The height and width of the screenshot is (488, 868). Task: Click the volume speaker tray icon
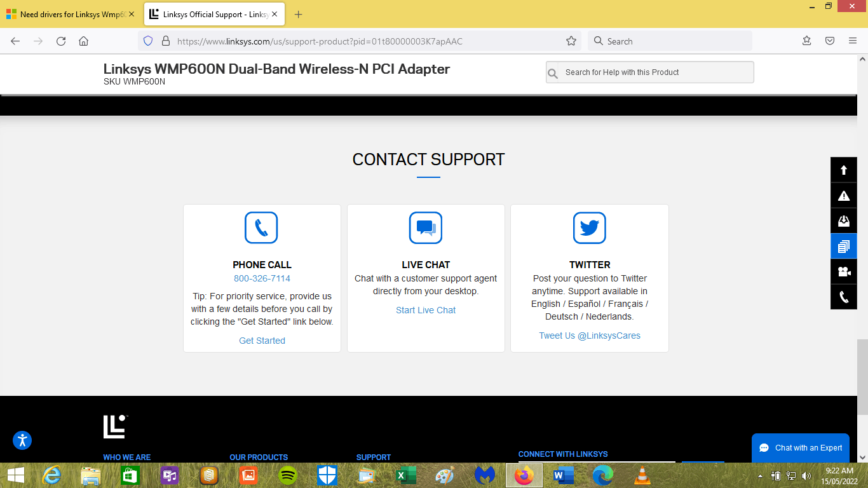[806, 475]
